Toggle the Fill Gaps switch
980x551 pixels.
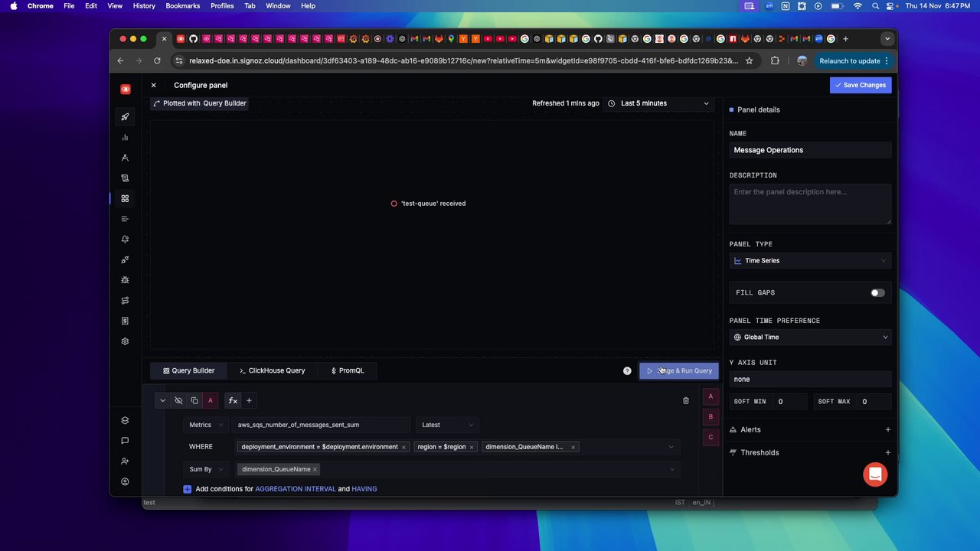point(877,292)
